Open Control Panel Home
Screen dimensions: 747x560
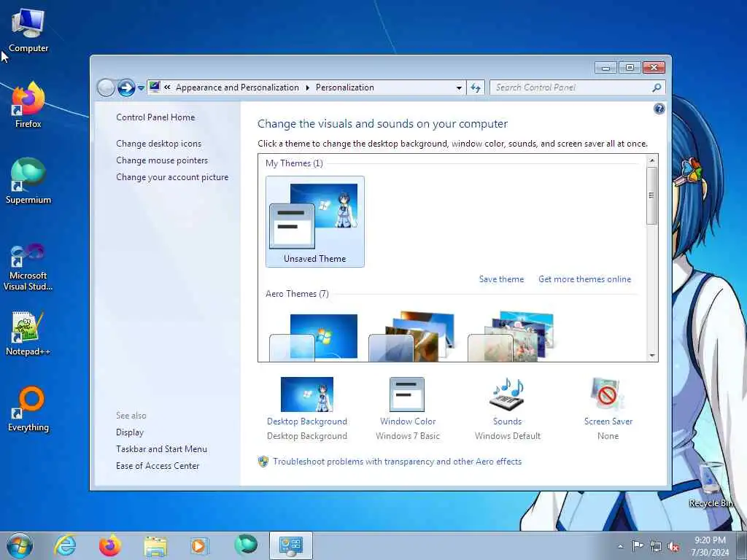tap(155, 117)
